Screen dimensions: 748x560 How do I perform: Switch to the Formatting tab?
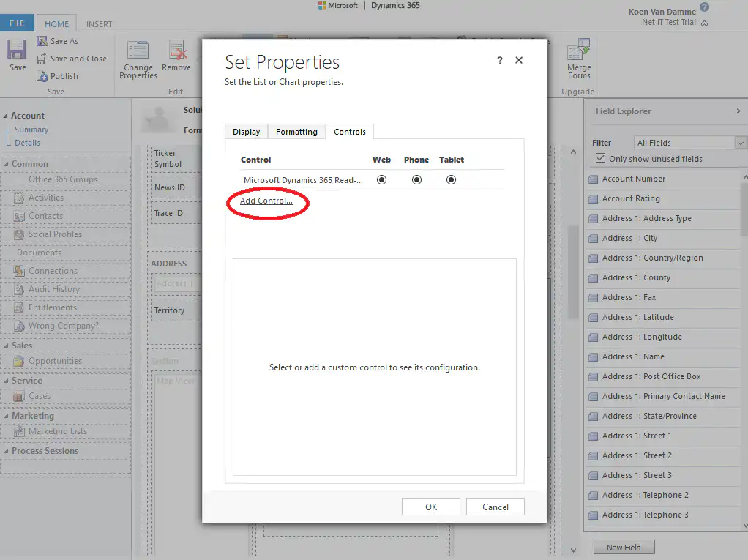296,132
